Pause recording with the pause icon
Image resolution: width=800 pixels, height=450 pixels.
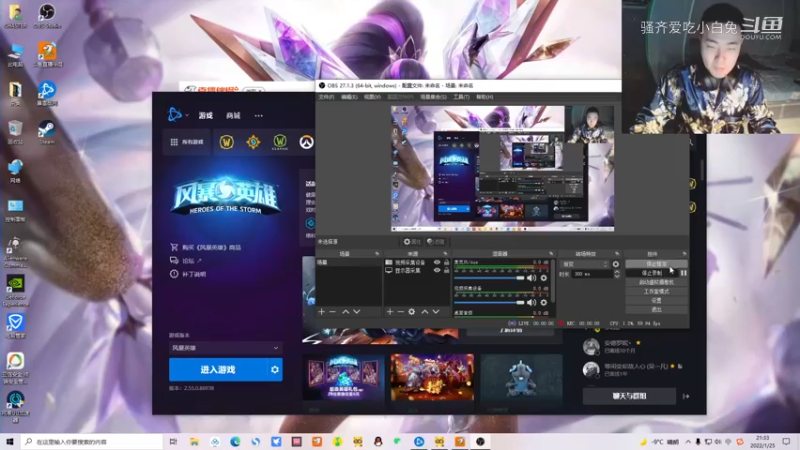point(683,273)
